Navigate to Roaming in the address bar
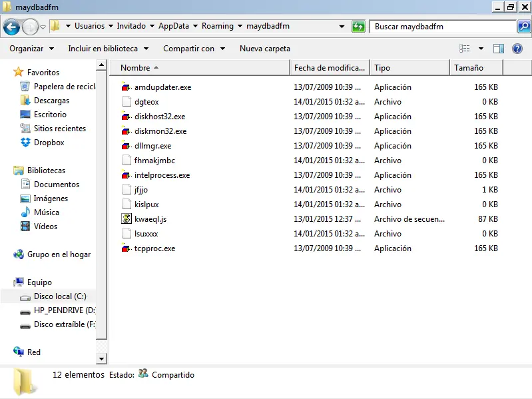 (x=218, y=26)
